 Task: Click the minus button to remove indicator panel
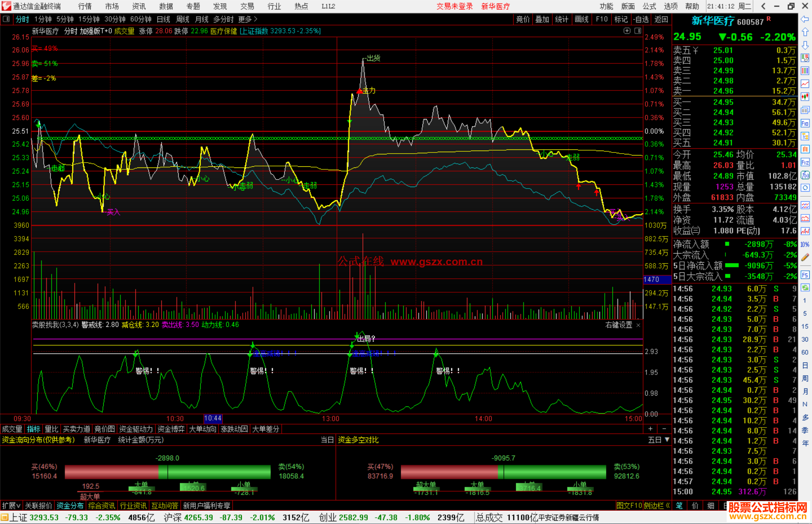tap(664, 429)
